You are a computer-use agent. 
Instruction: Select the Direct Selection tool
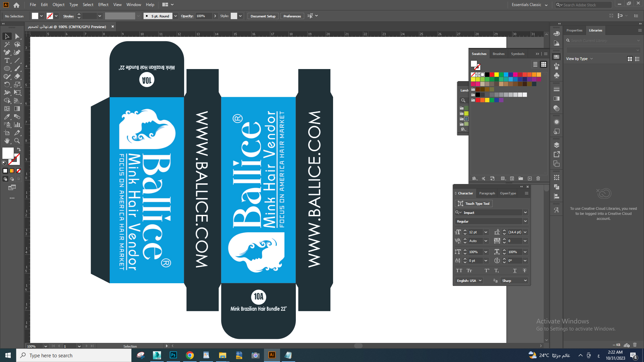pos(17,36)
